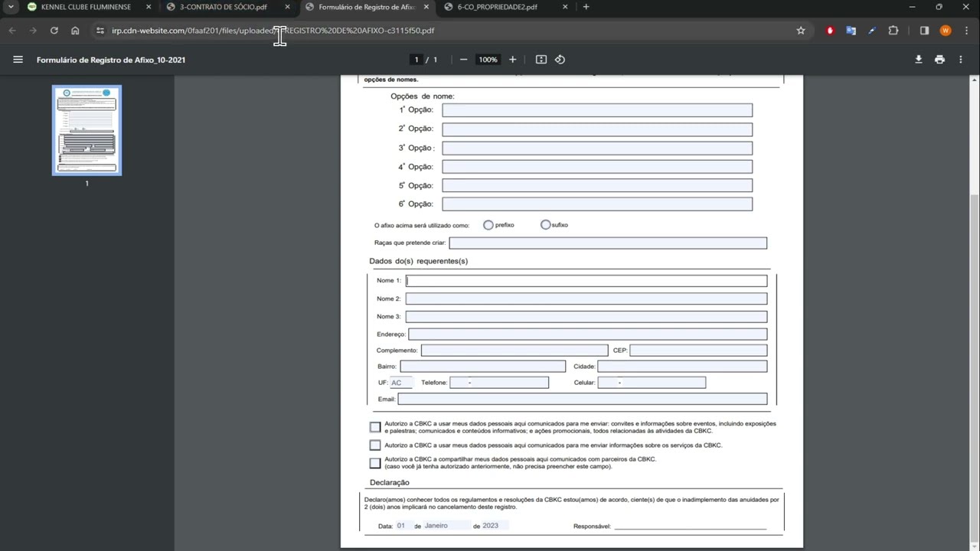Download the PDF file
The image size is (980, 551).
919,60
